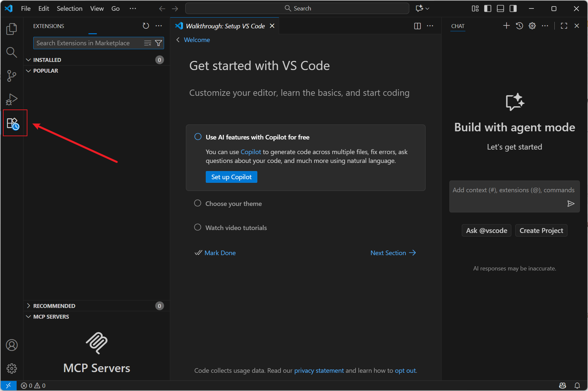
Task: Go back with the navigation arrow
Action: [162, 8]
